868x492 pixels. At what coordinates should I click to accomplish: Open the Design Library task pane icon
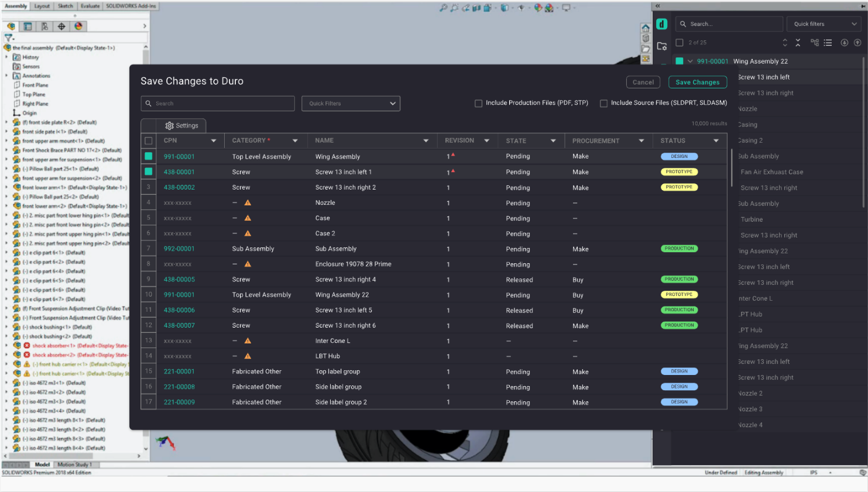tap(646, 39)
